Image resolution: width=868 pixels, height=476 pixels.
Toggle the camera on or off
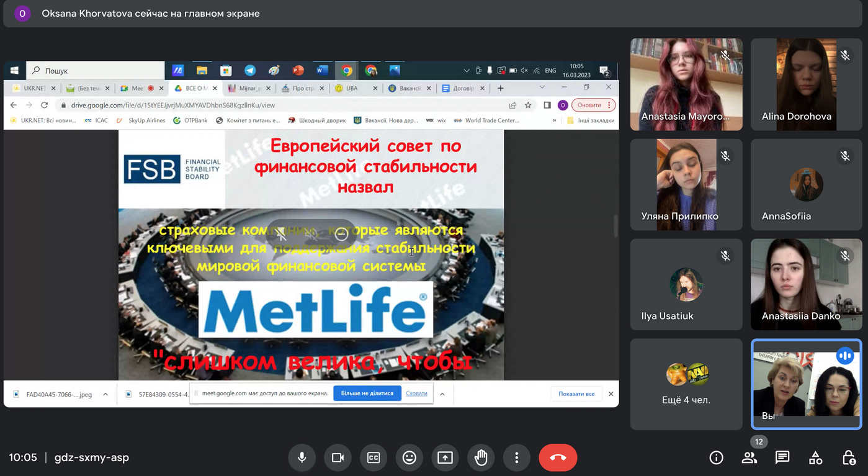click(x=338, y=458)
